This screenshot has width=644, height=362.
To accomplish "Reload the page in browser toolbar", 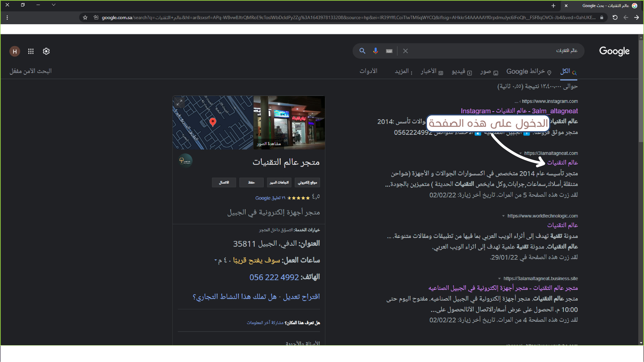I will pyautogui.click(x=615, y=18).
